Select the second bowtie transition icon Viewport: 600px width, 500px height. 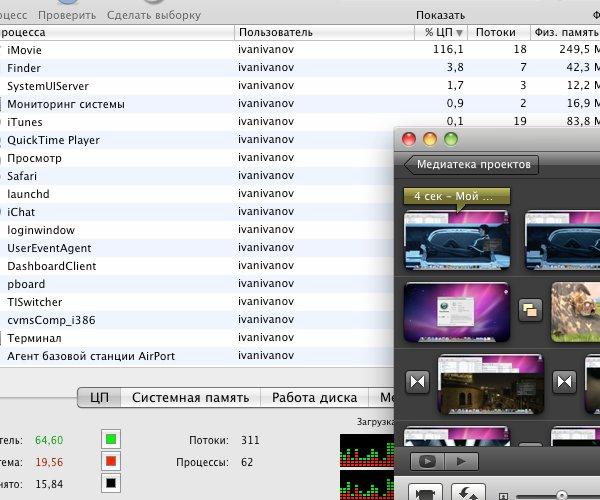point(564,382)
